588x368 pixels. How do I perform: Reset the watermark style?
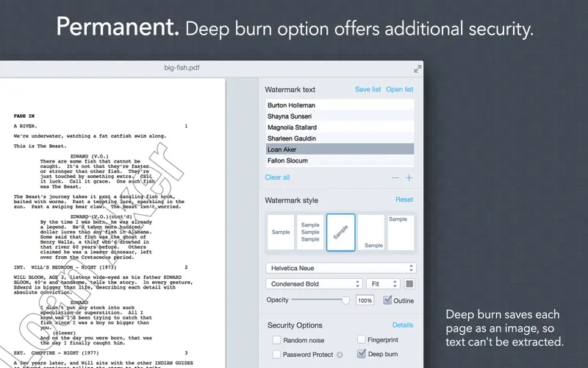click(x=404, y=199)
